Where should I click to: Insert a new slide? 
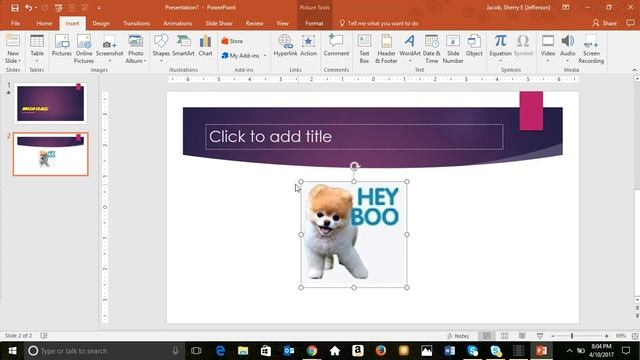[13, 49]
